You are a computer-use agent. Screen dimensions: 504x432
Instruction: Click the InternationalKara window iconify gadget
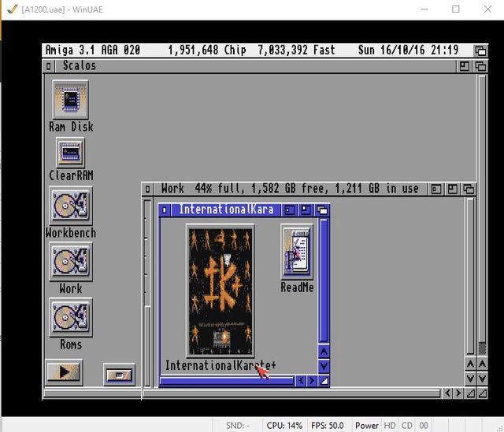289,210
